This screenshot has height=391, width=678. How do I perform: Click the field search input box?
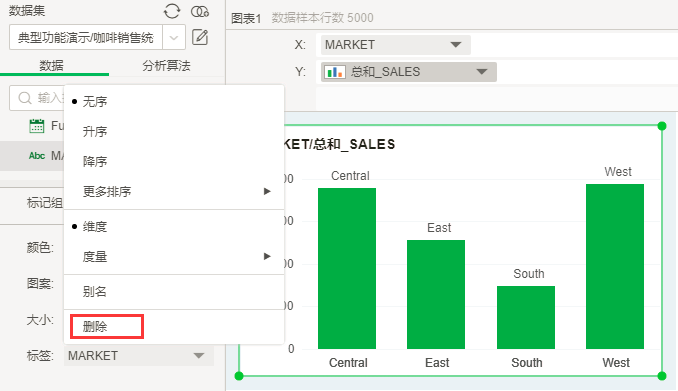pos(37,98)
